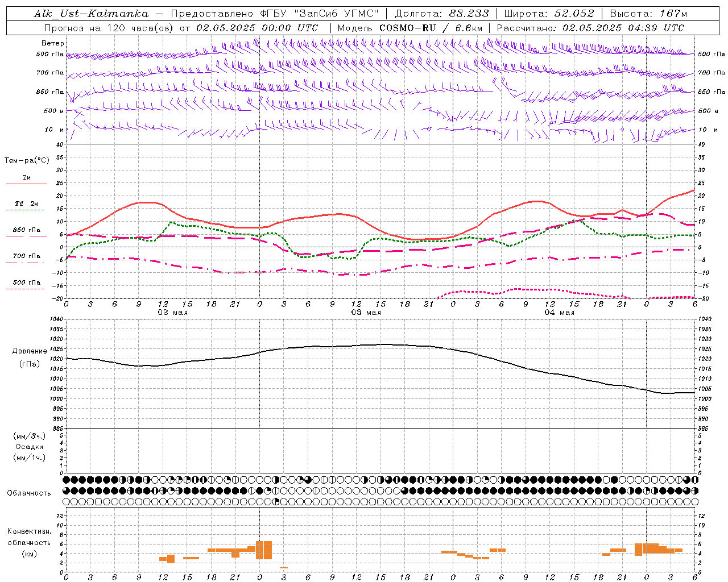Click the Высота: 167м header field
This screenshot has height=582, width=728.
[x=648, y=14]
